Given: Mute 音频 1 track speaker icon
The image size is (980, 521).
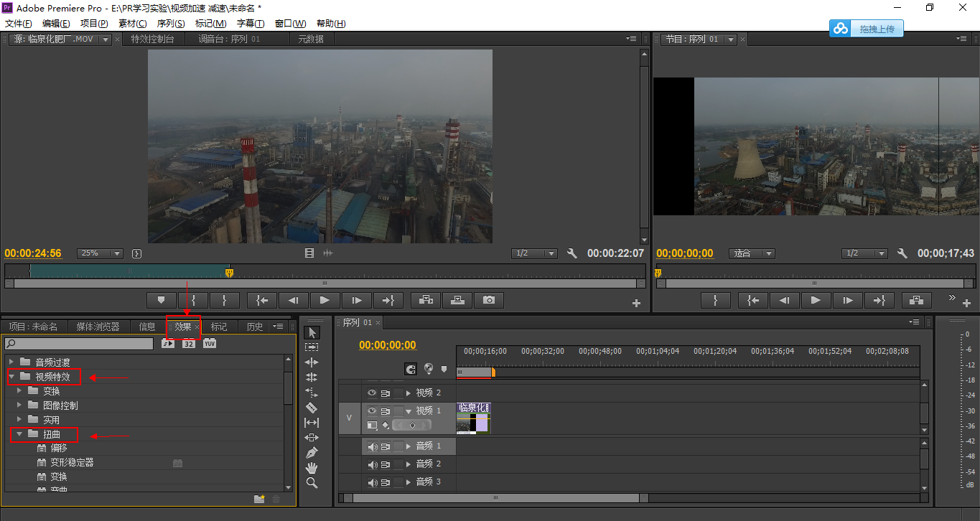Looking at the screenshot, I should coord(373,446).
